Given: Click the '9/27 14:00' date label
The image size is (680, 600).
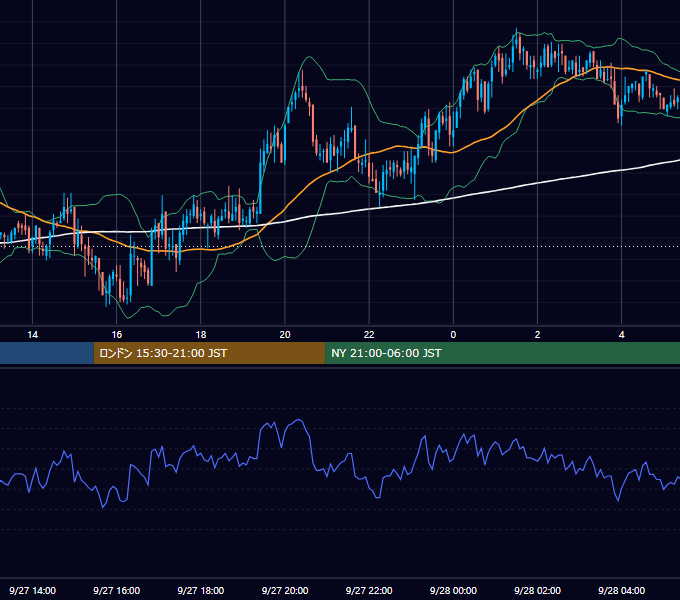Looking at the screenshot, I should (x=33, y=590).
